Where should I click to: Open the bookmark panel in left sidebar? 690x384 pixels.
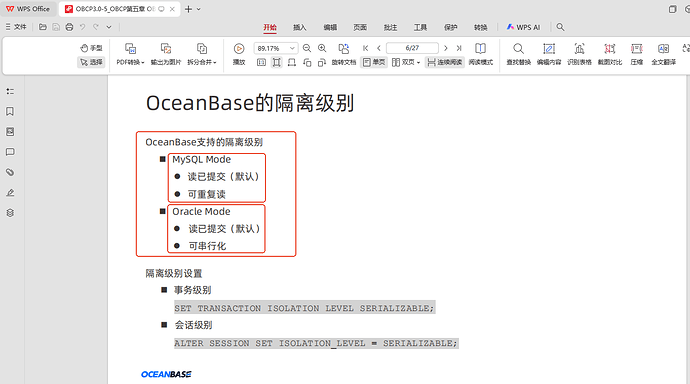pyautogui.click(x=10, y=111)
